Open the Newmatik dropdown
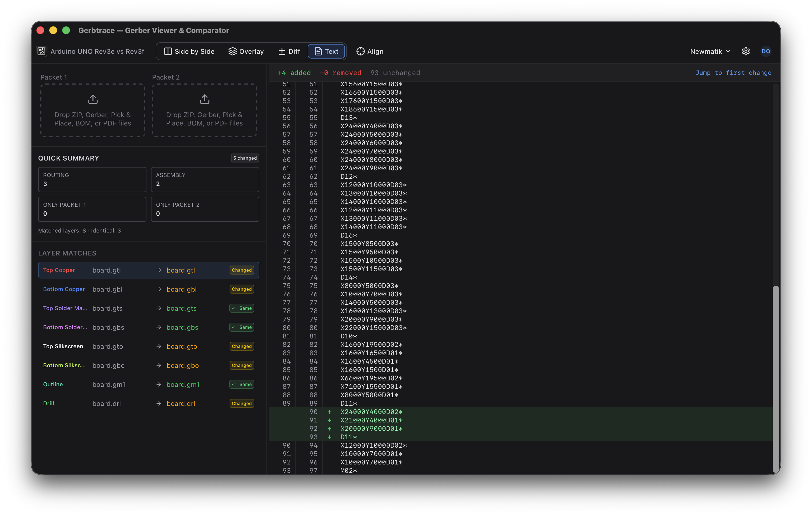 point(710,51)
